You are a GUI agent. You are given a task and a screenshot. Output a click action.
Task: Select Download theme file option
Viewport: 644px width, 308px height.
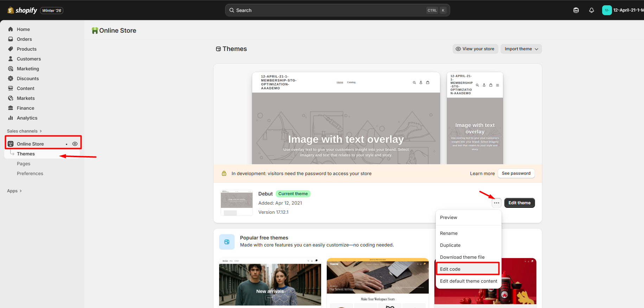[462, 257]
